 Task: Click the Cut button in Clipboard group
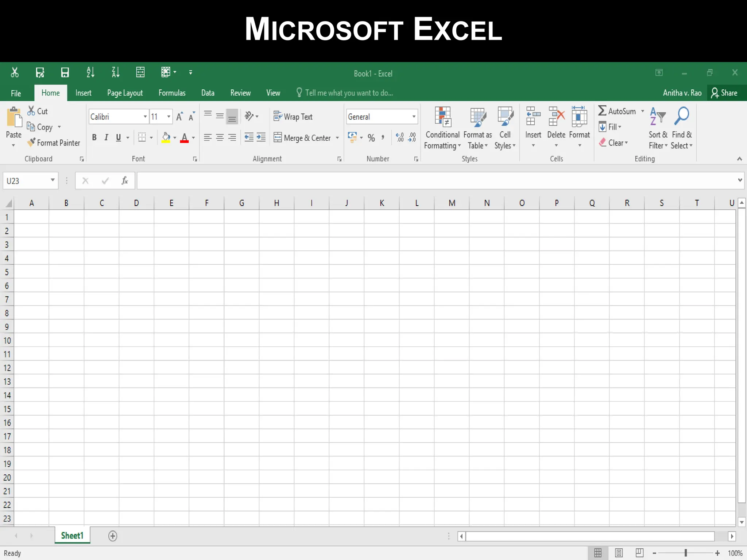tap(38, 111)
